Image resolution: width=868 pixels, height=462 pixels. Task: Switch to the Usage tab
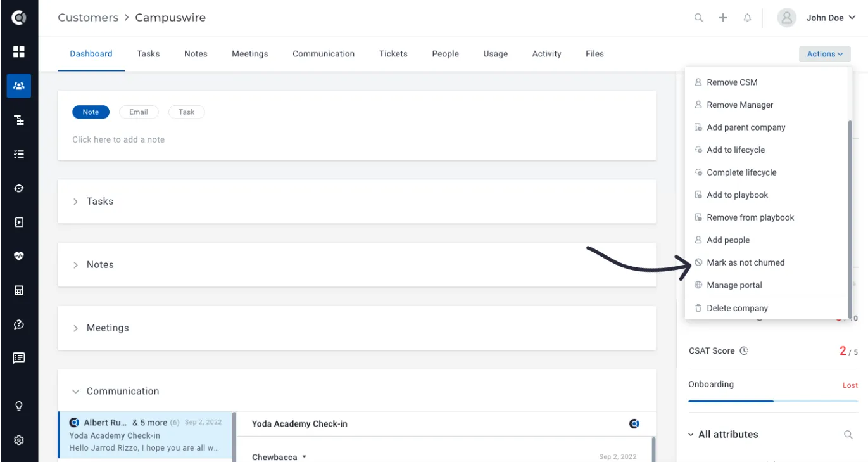click(496, 54)
